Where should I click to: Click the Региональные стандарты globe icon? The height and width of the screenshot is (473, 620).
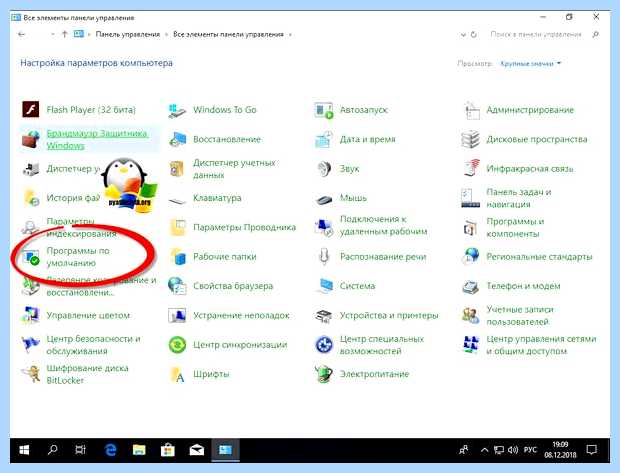pos(471,257)
